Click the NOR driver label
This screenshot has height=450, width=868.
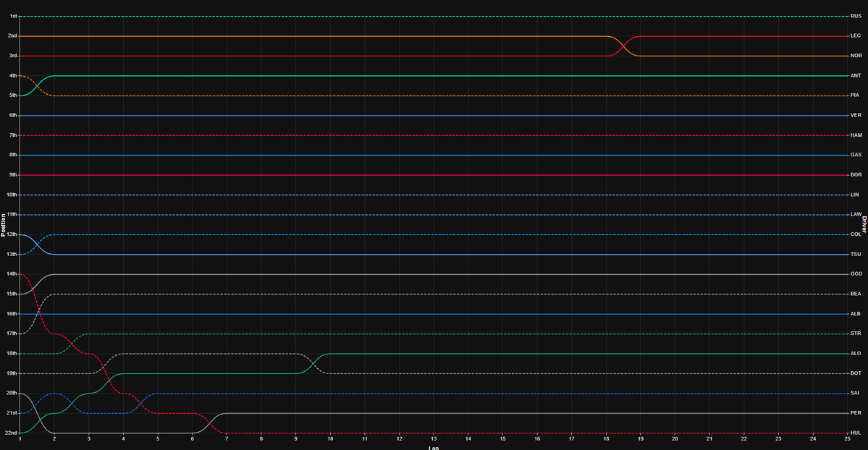(856, 56)
